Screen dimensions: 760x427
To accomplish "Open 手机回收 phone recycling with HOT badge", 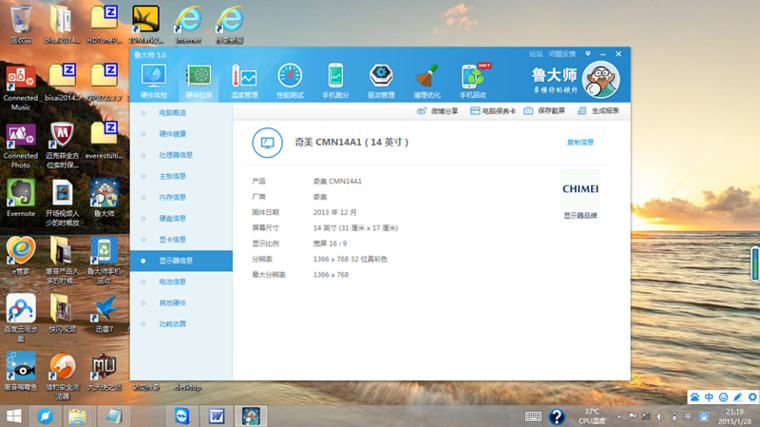I will [x=473, y=81].
